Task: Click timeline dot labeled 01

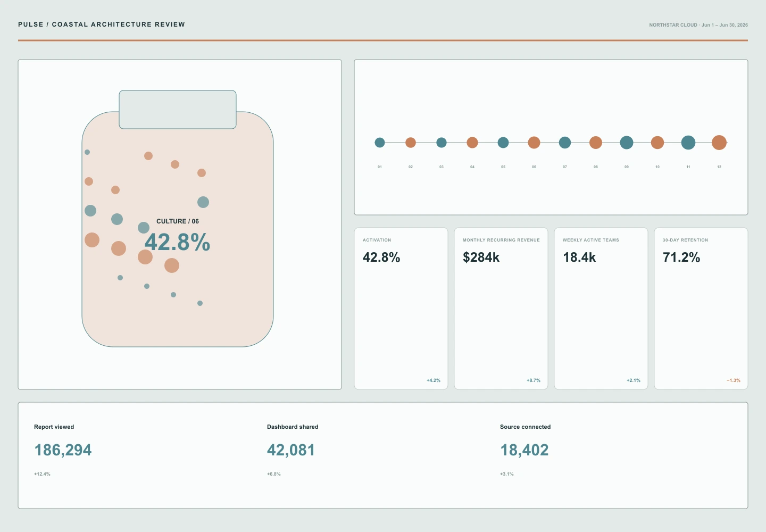Action: pyautogui.click(x=380, y=143)
